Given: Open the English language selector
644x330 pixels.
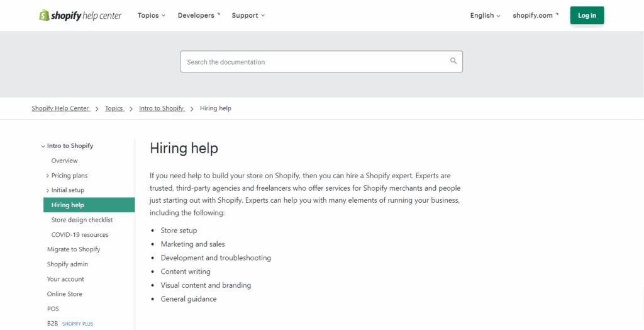Looking at the screenshot, I should click(485, 16).
